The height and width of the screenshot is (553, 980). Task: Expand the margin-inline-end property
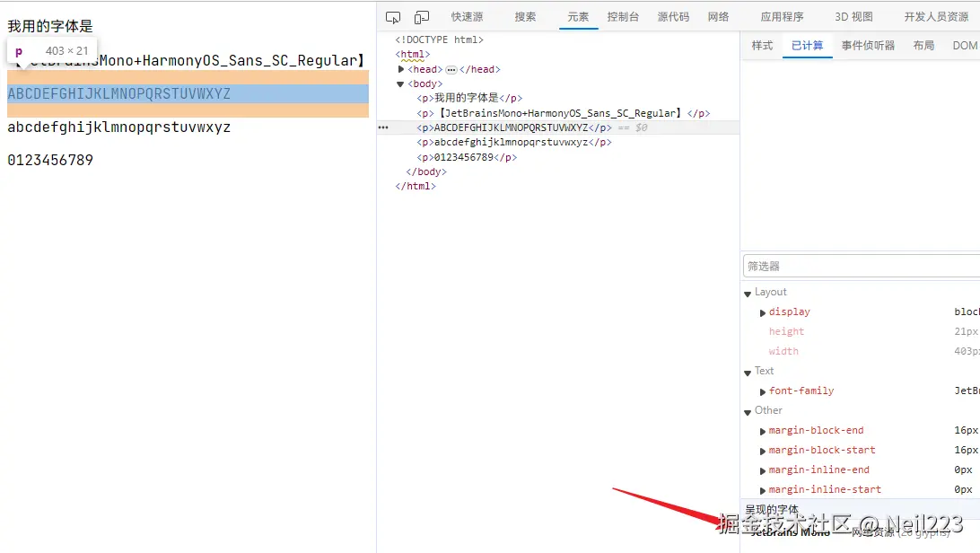pos(763,470)
